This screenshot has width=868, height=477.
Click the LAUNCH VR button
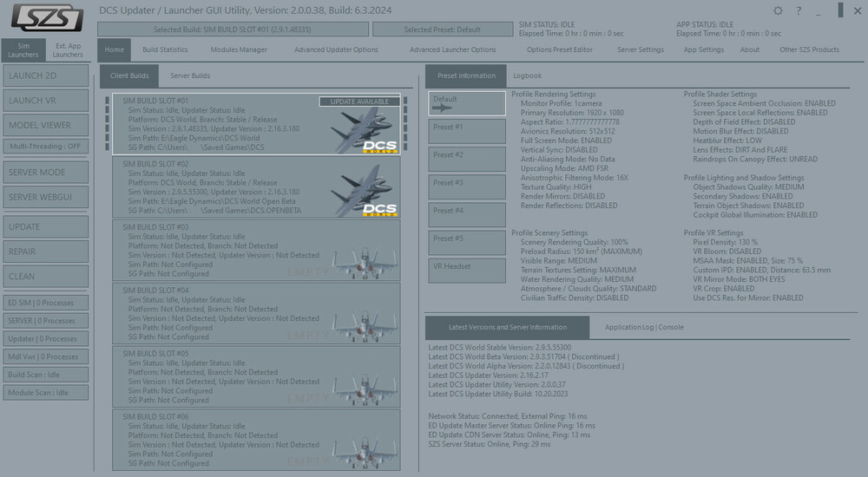pyautogui.click(x=45, y=101)
